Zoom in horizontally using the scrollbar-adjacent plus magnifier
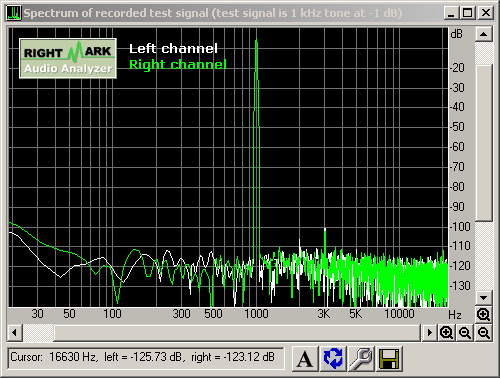This screenshot has height=378, width=500. point(446,332)
